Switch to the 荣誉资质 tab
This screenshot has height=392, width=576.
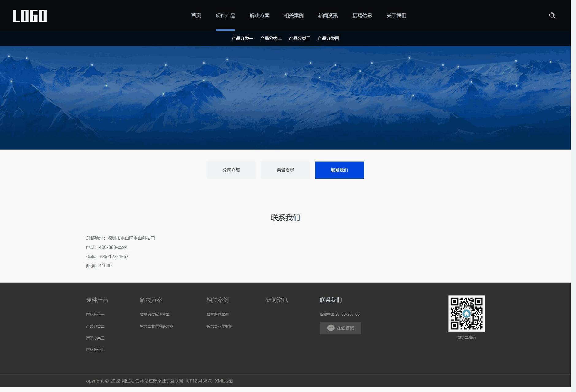pos(285,170)
